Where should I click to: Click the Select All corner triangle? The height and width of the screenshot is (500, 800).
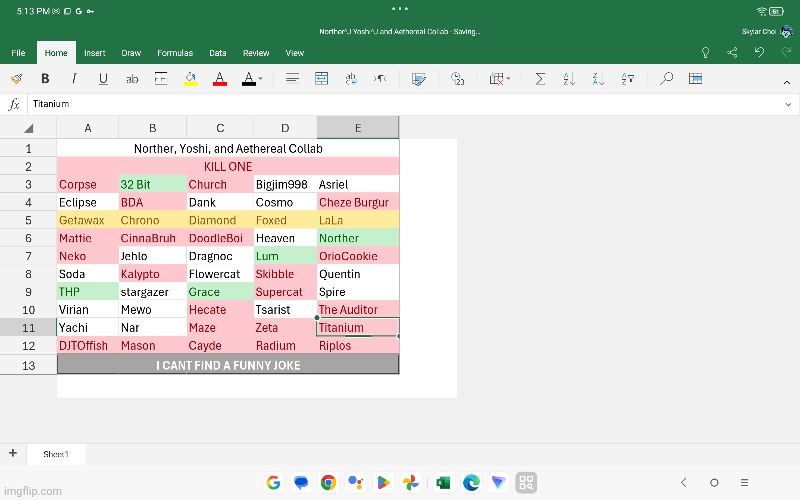click(x=29, y=128)
